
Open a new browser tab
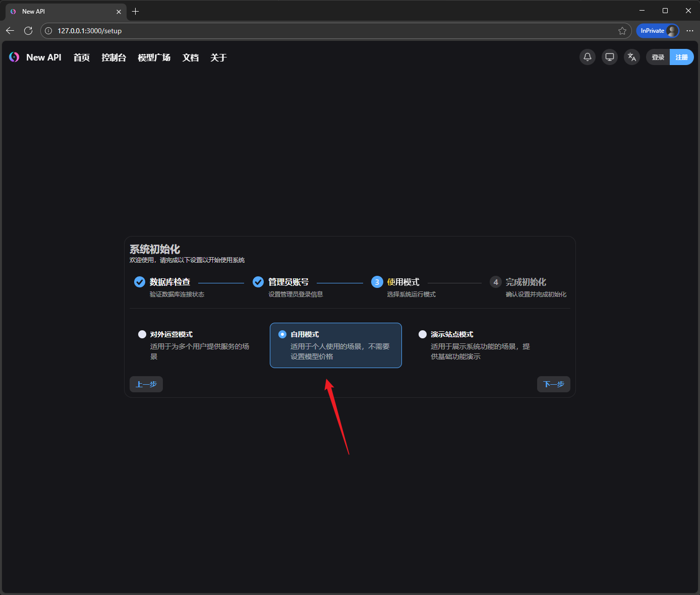coord(136,12)
